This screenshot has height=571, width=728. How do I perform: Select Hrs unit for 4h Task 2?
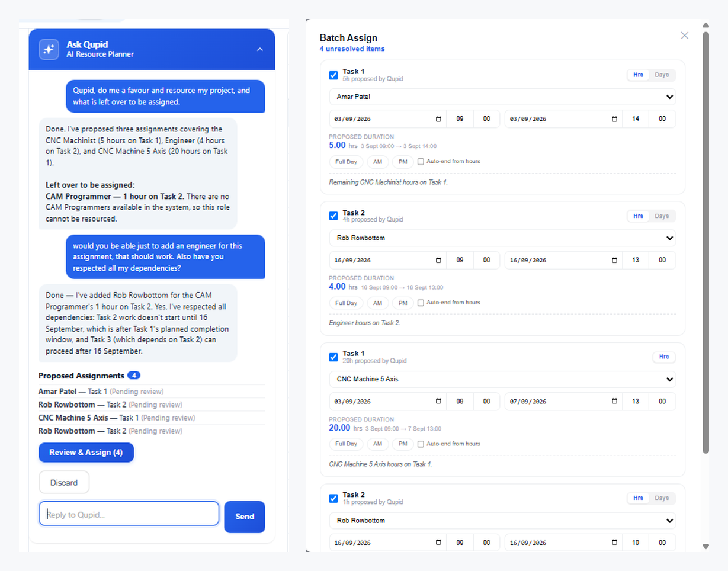coord(638,216)
